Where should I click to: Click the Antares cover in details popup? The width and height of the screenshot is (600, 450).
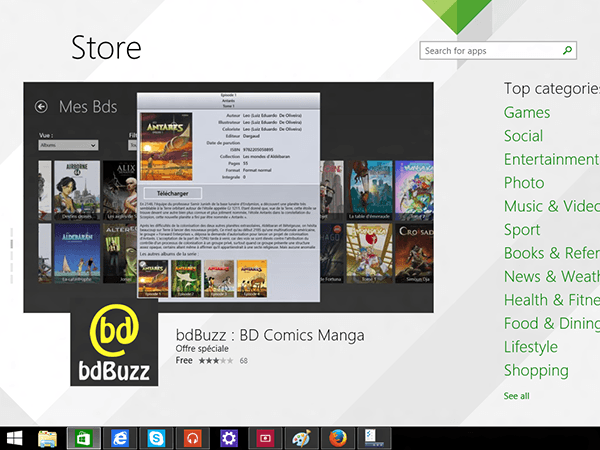click(166, 146)
